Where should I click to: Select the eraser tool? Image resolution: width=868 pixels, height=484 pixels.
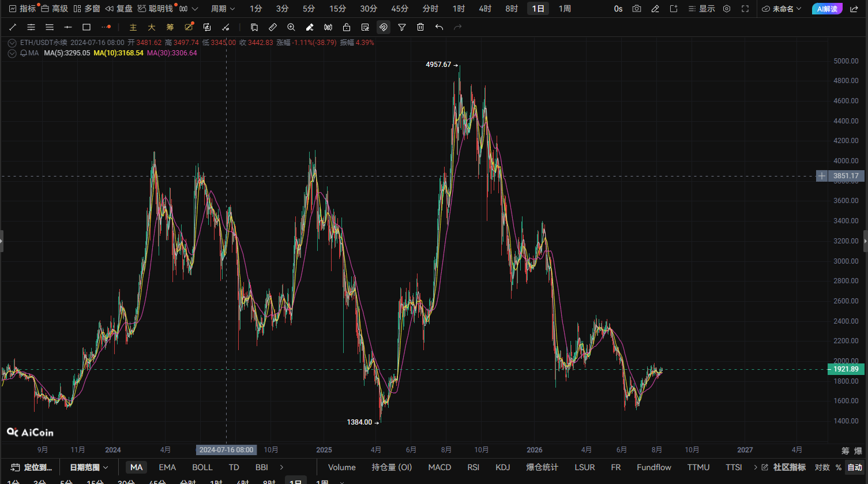(x=310, y=27)
